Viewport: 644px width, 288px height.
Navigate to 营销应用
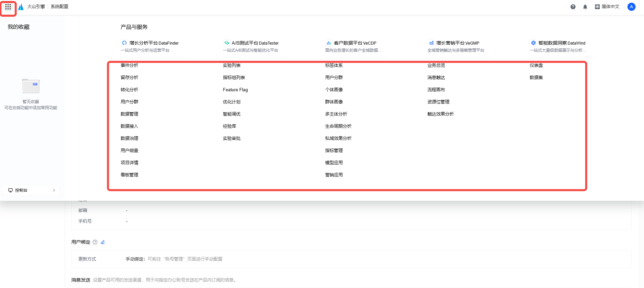[334, 175]
